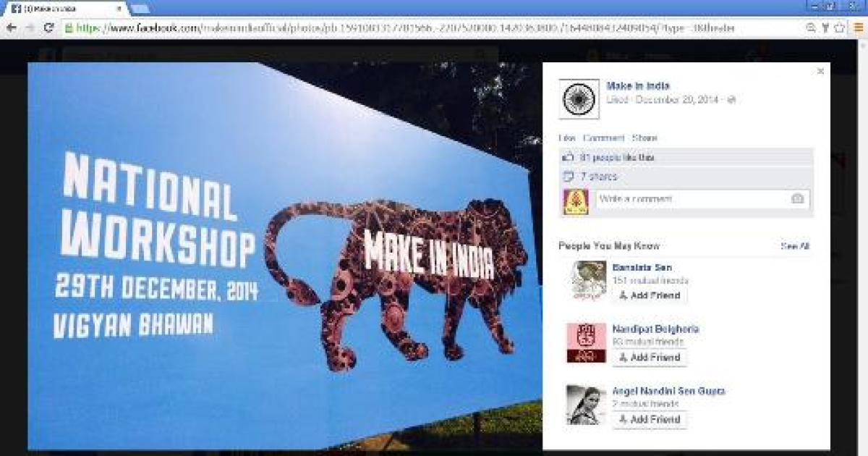
Task: Select the Make in India browser tab
Action: [64, 8]
